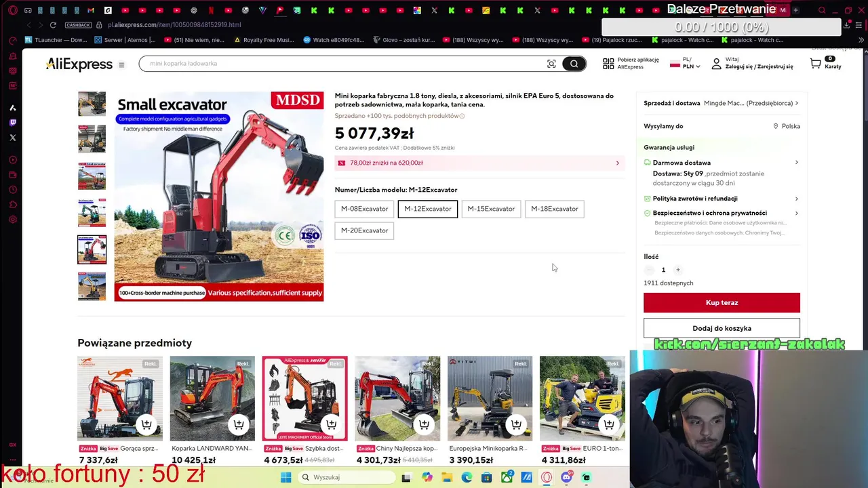868x488 pixels.
Task: Expand Darmowa dostawa delivery details
Action: [797, 163]
